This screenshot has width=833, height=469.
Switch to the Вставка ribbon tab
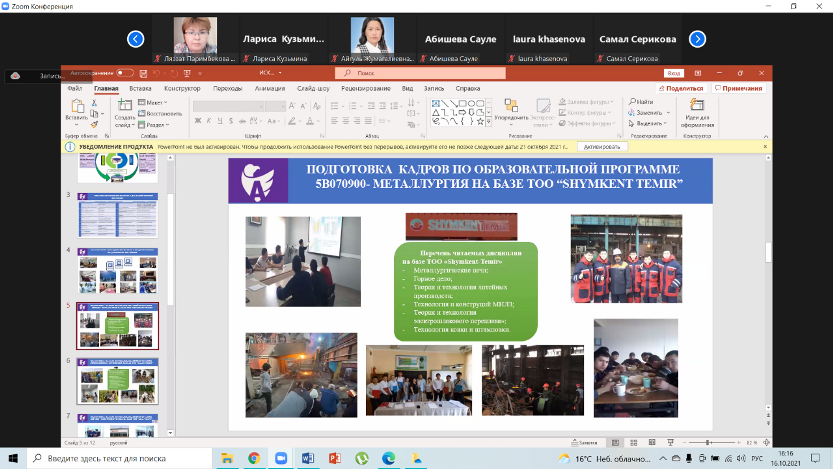point(140,88)
